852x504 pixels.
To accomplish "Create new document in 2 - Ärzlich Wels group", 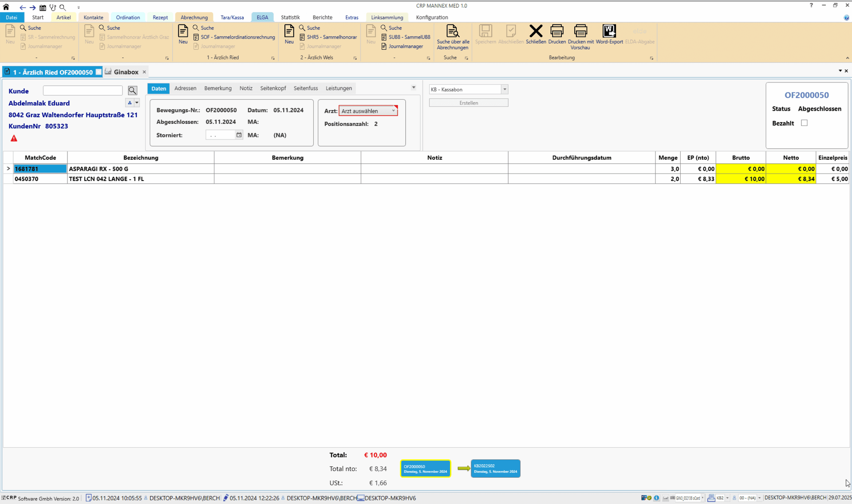I will [x=289, y=35].
